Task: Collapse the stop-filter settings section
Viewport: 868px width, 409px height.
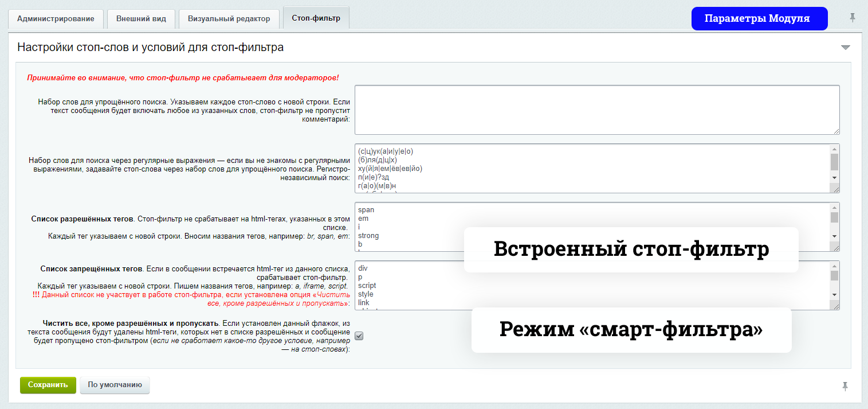Action: click(845, 48)
